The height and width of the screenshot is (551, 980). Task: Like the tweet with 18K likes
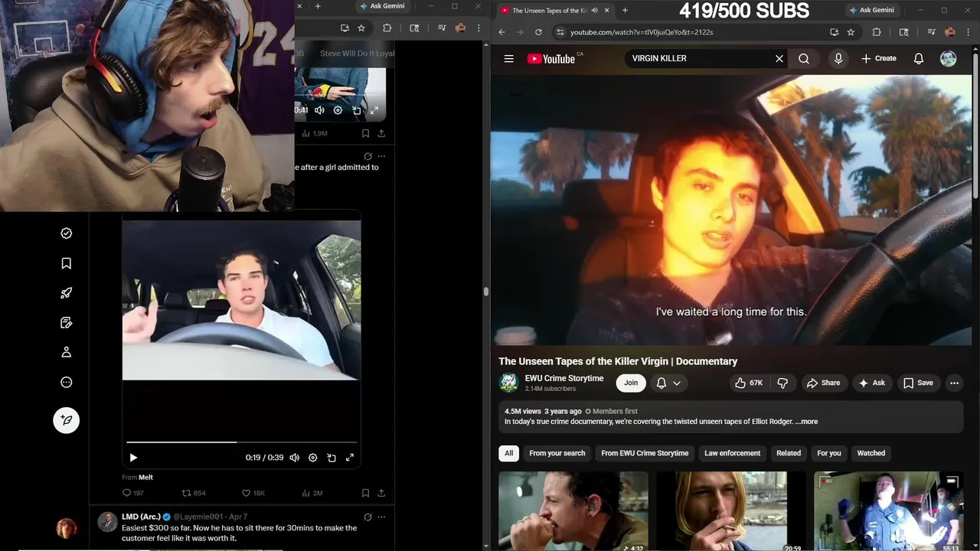point(253,493)
